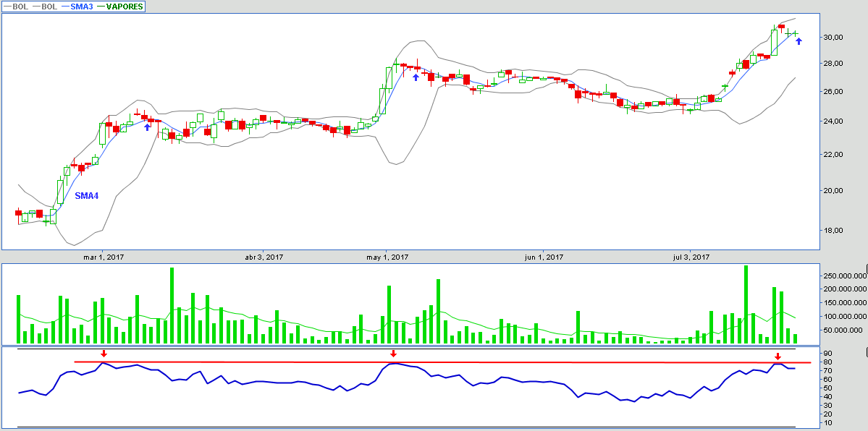
Task: Click the 24,00 price axis label
Action: [833, 121]
